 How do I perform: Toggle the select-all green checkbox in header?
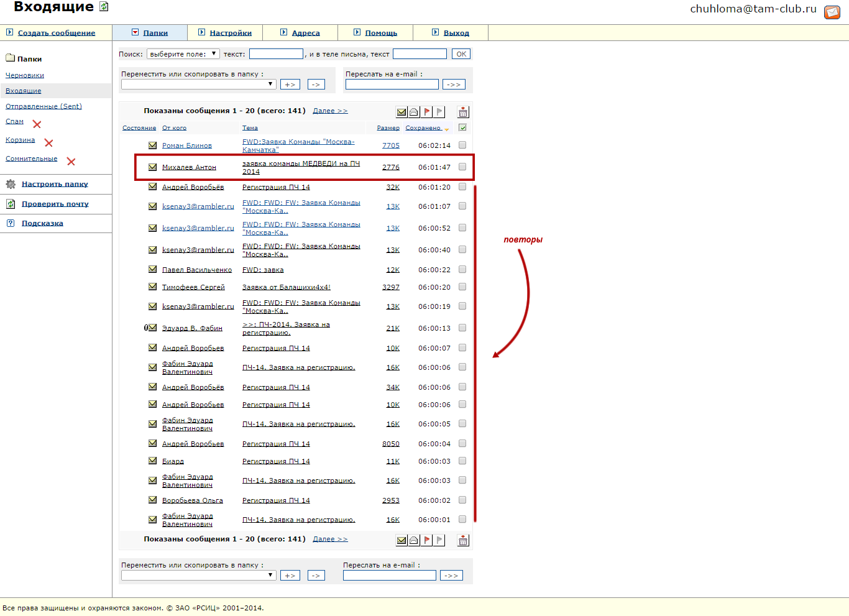(462, 127)
